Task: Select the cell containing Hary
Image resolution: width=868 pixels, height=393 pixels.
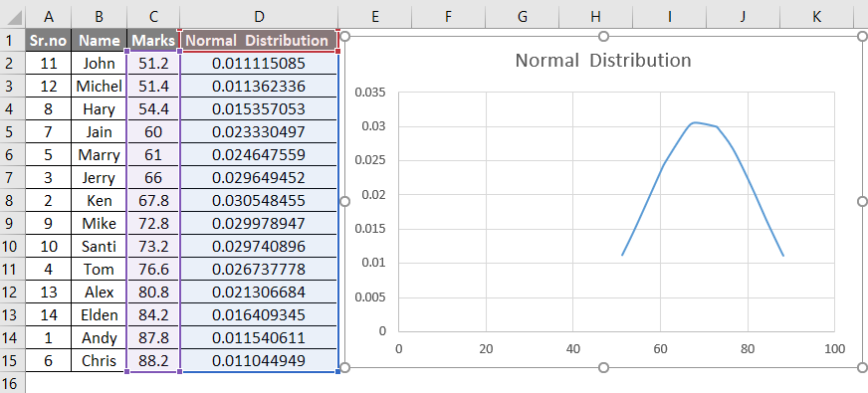Action: coord(100,109)
